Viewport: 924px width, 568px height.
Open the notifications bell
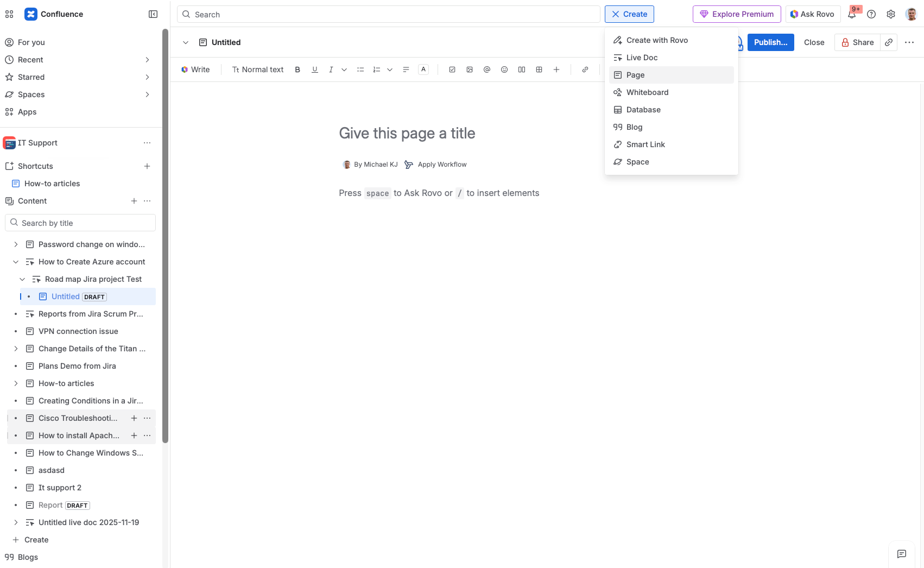coord(852,15)
